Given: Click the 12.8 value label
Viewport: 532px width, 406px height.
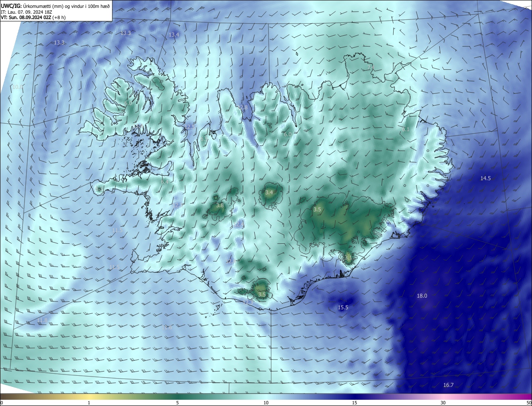Looking at the screenshot, I should [242, 107].
